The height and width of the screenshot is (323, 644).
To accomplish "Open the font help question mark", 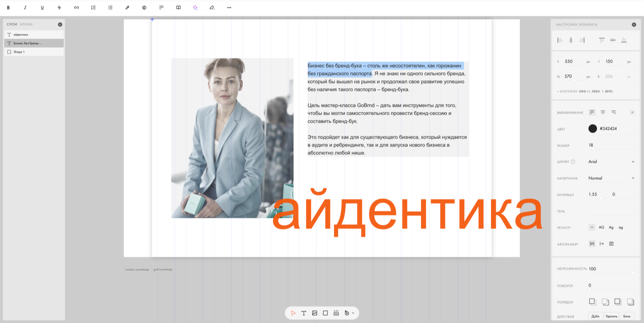I will (x=573, y=161).
